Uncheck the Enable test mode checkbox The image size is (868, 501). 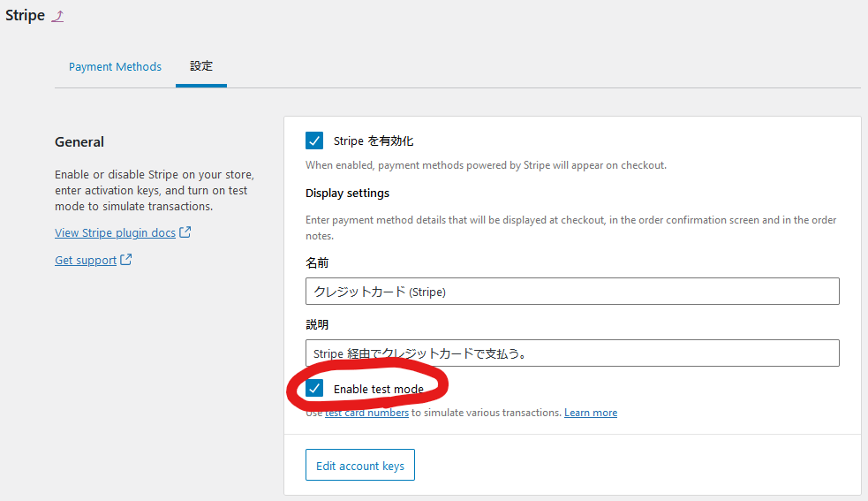tap(314, 389)
